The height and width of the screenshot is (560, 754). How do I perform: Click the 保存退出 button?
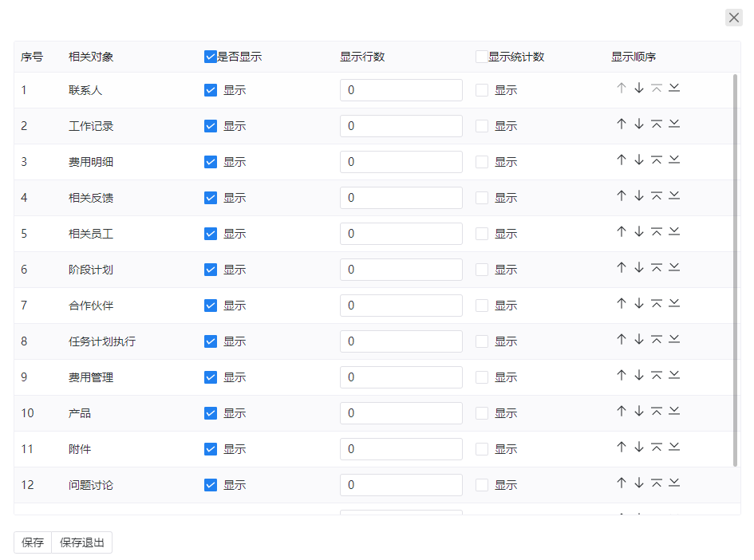click(x=81, y=542)
